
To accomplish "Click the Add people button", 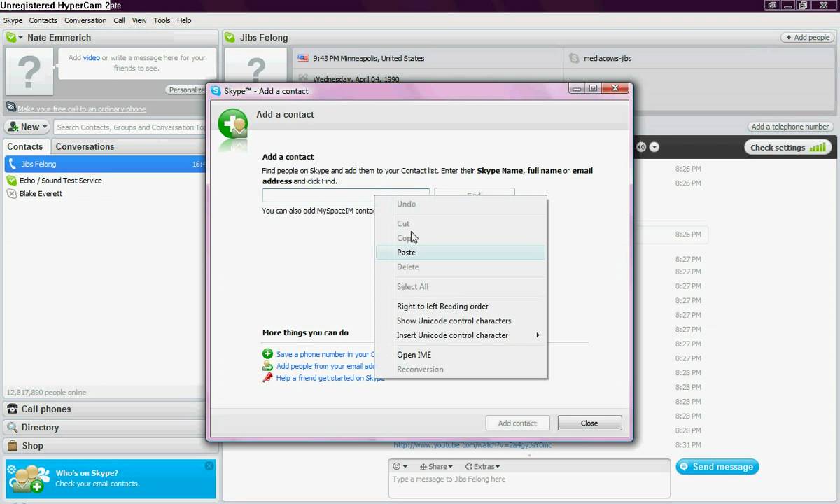I will (x=808, y=38).
